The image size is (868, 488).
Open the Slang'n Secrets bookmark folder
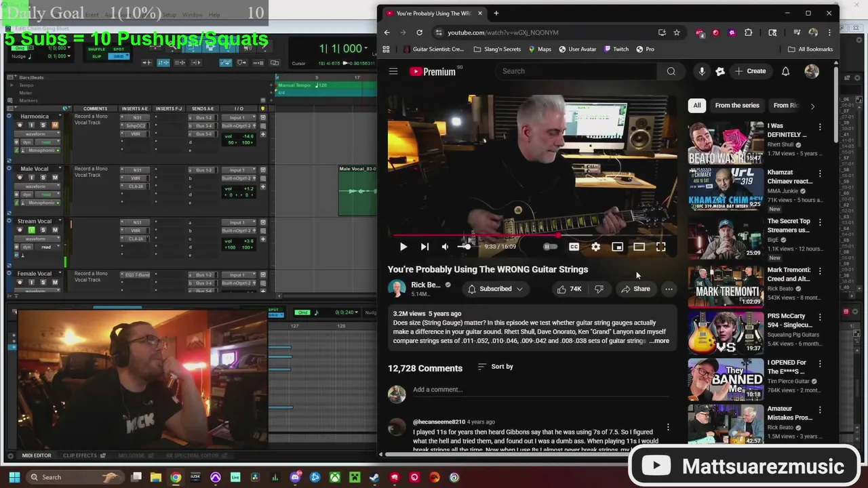tap(497, 49)
